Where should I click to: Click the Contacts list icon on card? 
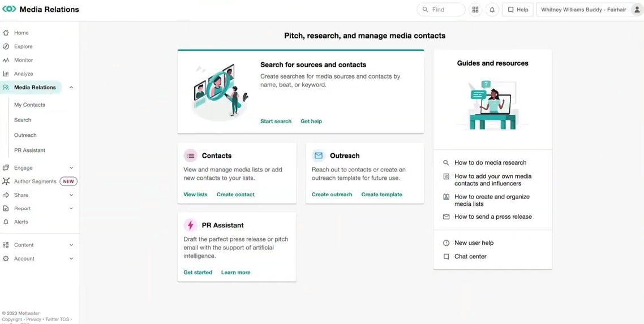point(190,155)
